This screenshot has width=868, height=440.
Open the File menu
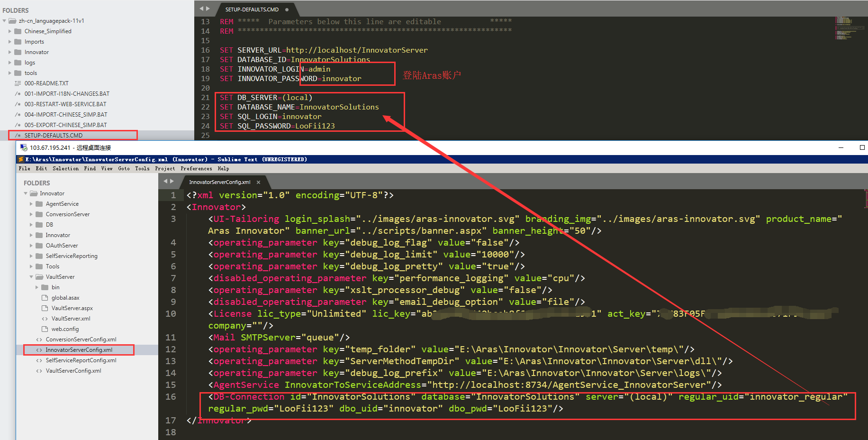pos(24,168)
